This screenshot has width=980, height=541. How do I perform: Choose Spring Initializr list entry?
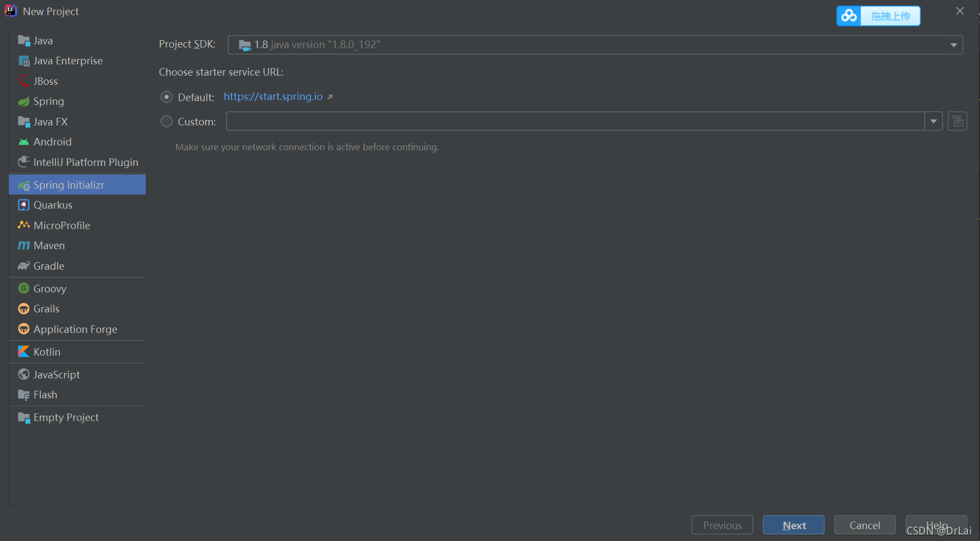[x=77, y=185]
